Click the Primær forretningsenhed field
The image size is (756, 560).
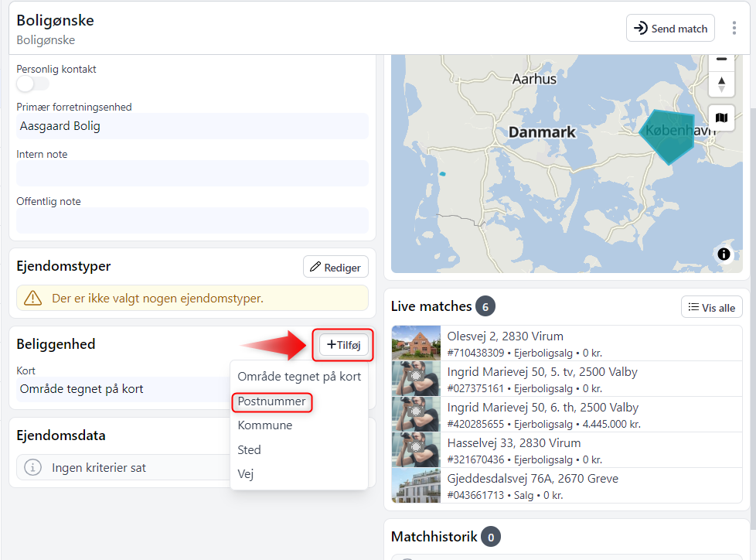tap(192, 126)
